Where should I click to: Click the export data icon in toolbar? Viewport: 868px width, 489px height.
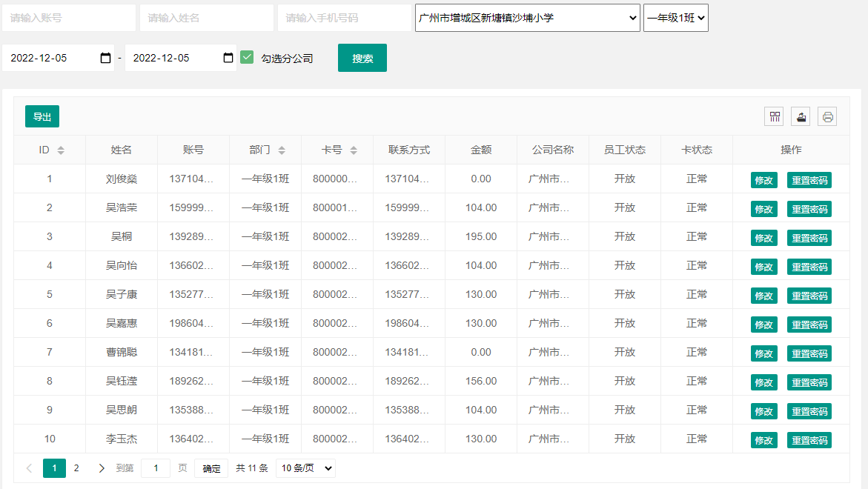pos(800,116)
